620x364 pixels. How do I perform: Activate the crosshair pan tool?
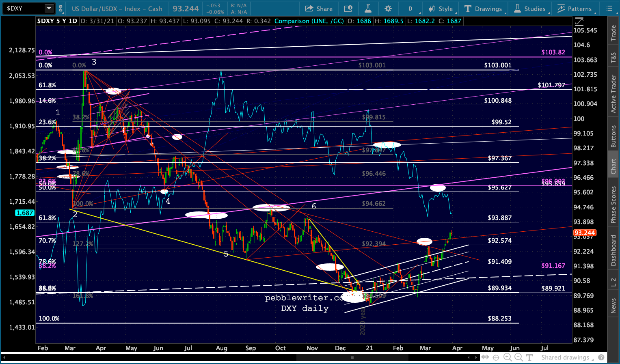point(496,358)
